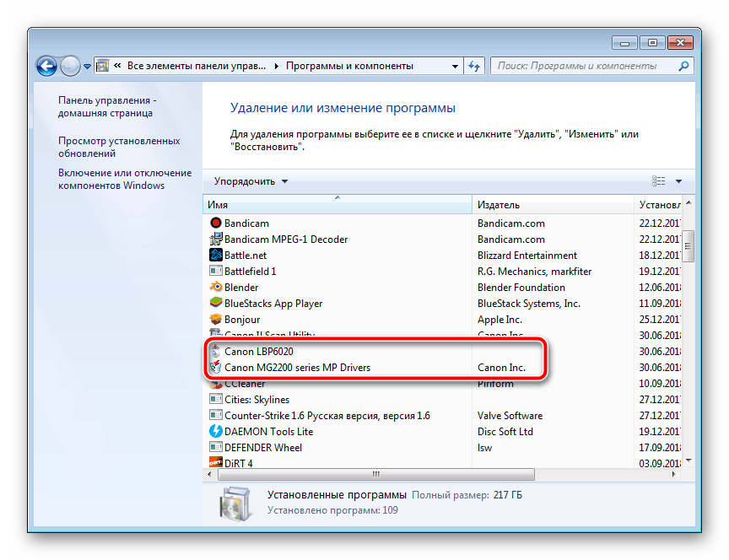Select Counter-Strike 1.6 Русская версия entry
Viewport: 729px width, 560px height.
coord(327,416)
